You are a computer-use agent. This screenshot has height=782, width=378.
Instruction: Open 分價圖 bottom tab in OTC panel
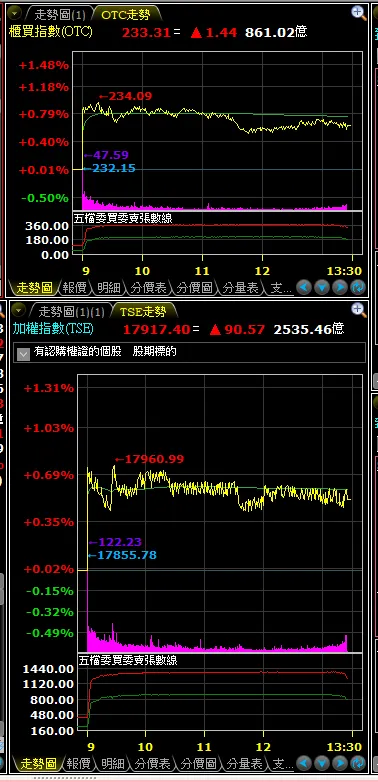pos(195,287)
